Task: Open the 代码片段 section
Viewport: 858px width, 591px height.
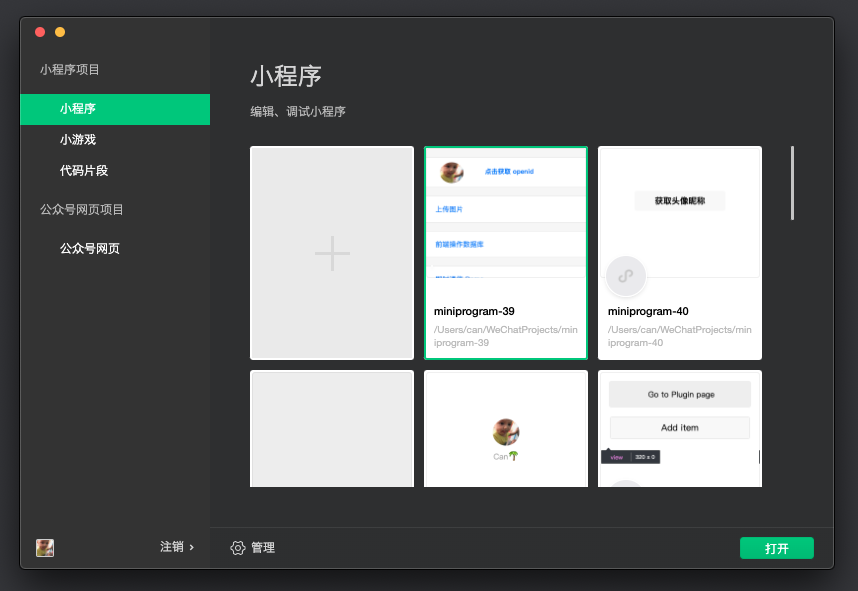Action: click(x=84, y=171)
